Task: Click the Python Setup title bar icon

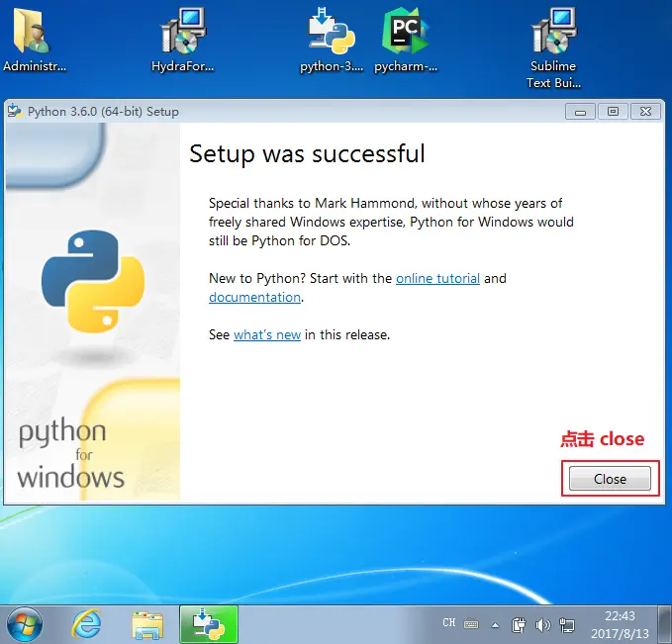Action: (15, 111)
